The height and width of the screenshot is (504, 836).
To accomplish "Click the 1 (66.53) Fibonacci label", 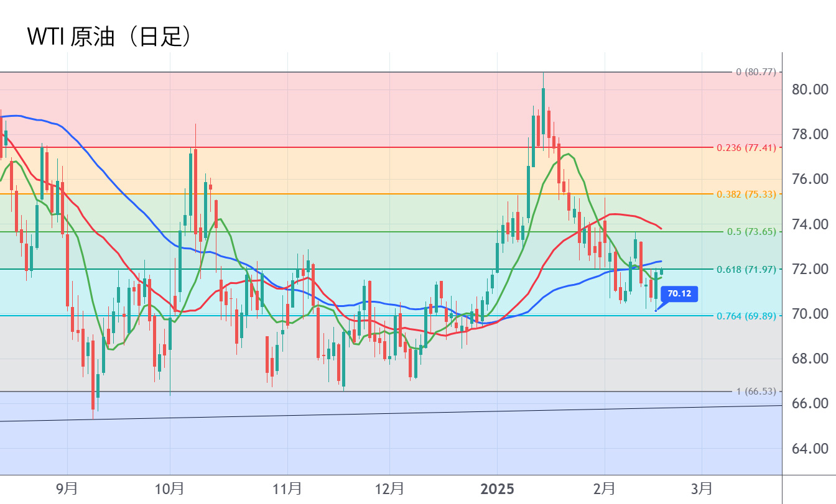I will (x=756, y=392).
